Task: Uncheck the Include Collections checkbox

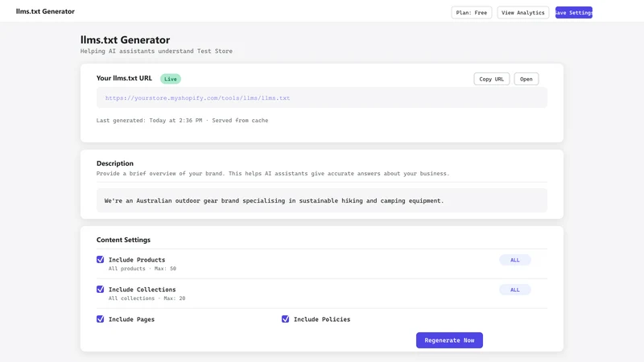Action: 100,290
